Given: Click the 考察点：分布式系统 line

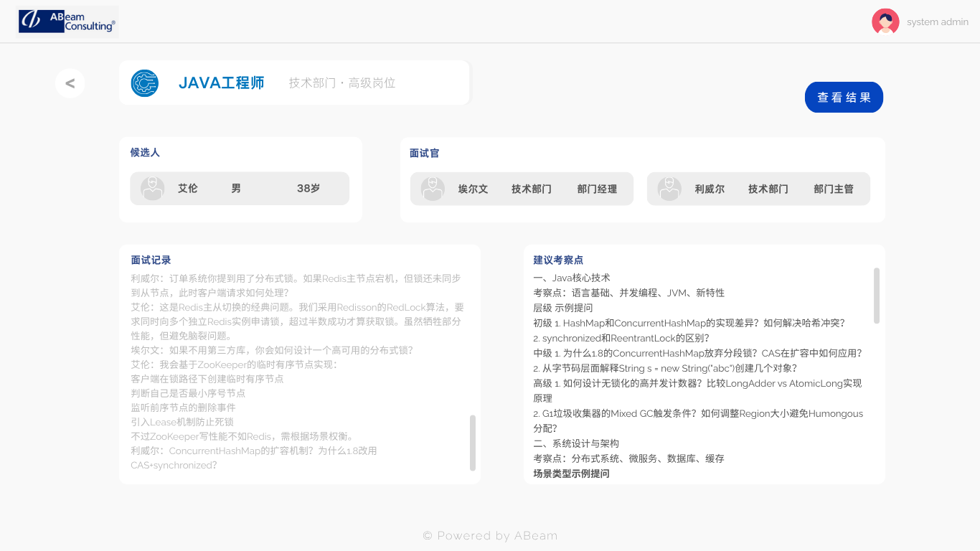Looking at the screenshot, I should click(x=628, y=459).
